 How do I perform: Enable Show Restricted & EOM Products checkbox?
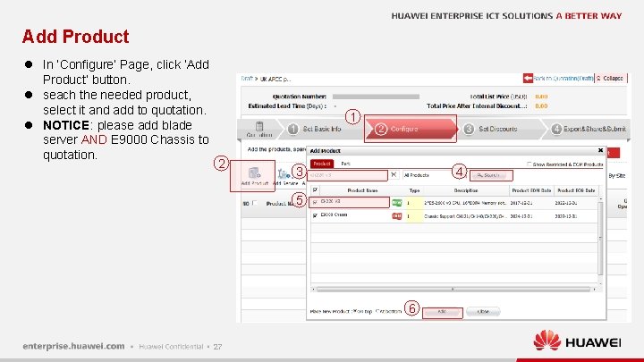[x=529, y=164]
